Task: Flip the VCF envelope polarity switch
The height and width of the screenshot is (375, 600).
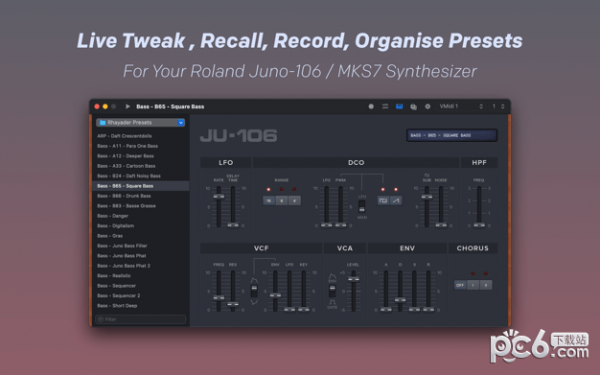Action: (254, 291)
